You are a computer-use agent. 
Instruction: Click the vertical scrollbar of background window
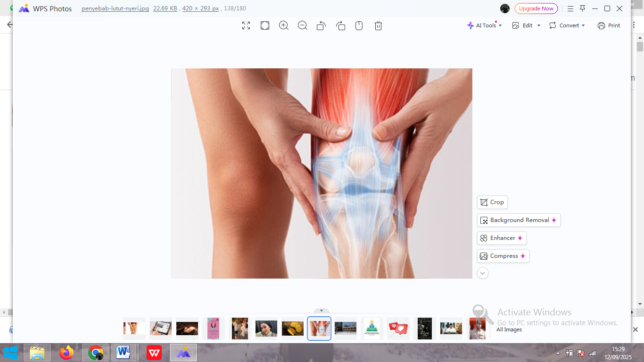point(640,47)
